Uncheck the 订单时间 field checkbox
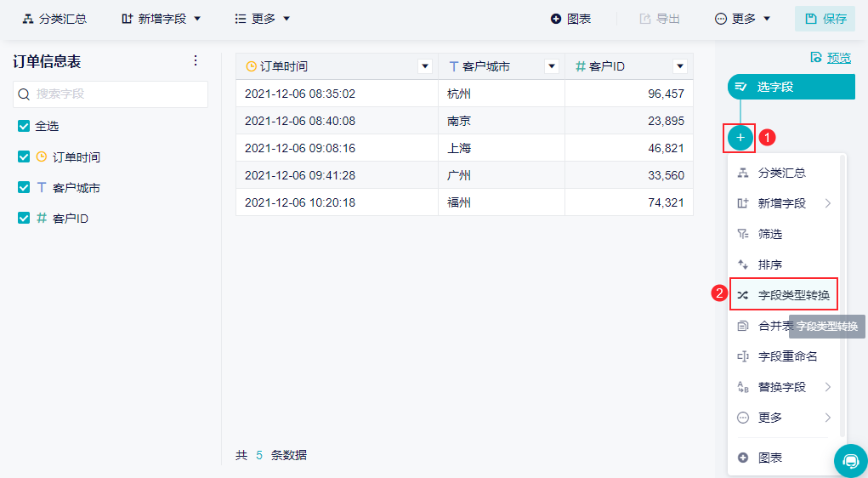 point(24,156)
